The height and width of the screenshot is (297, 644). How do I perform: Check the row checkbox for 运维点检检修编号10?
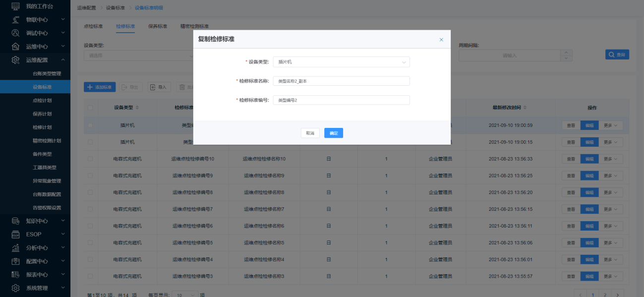[90, 159]
